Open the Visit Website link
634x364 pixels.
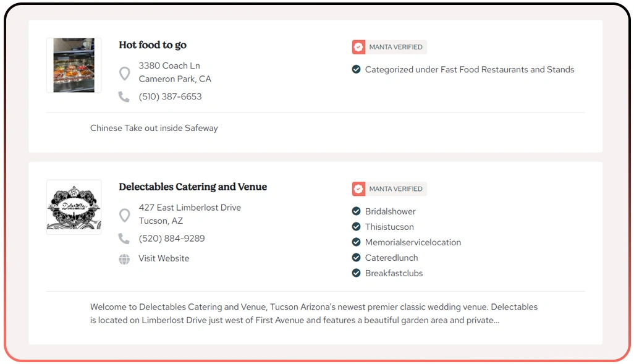(x=163, y=258)
